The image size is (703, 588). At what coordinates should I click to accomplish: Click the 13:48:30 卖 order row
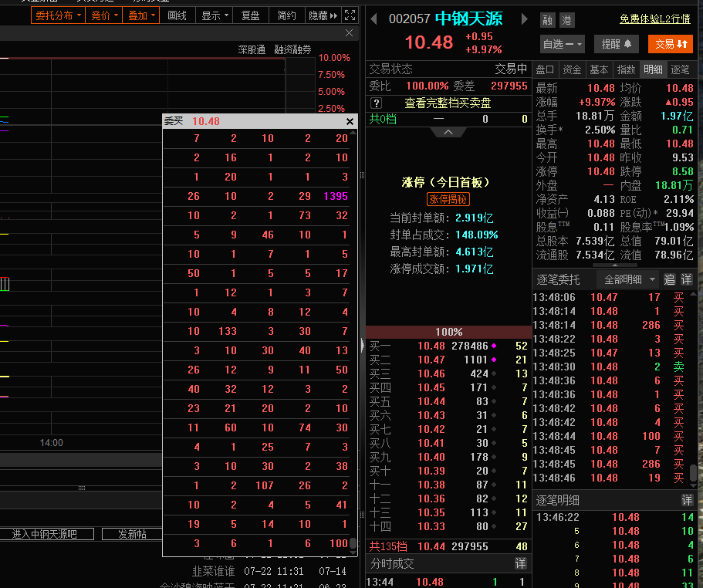pyautogui.click(x=613, y=367)
